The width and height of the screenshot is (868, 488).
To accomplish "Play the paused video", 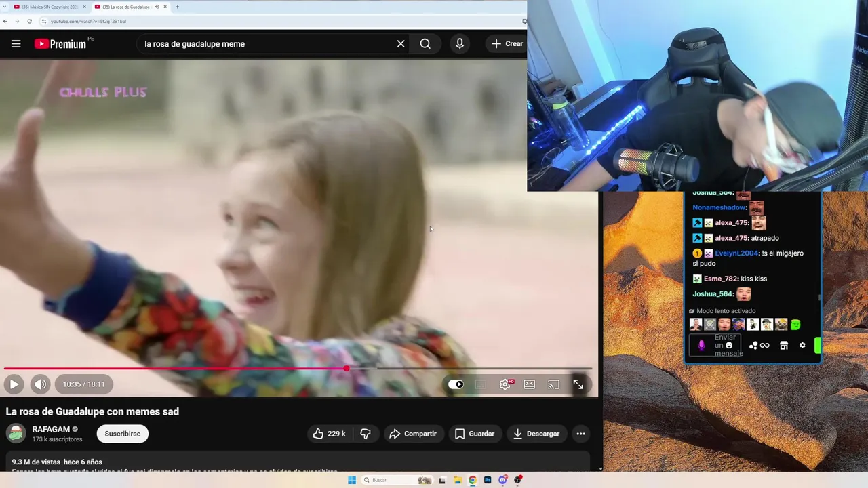I will tap(14, 384).
